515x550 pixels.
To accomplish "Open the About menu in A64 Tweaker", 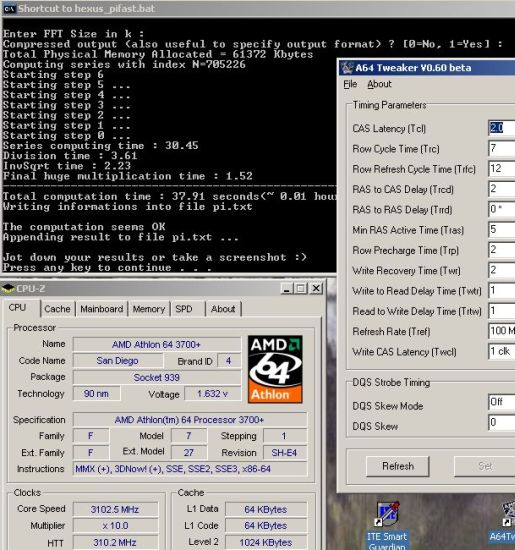I will [x=379, y=84].
